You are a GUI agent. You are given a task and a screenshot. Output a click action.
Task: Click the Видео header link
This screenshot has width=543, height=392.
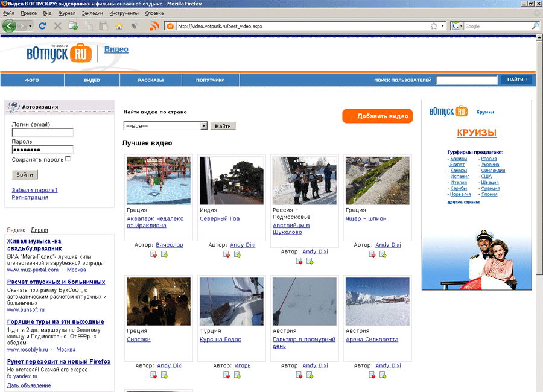coord(116,49)
